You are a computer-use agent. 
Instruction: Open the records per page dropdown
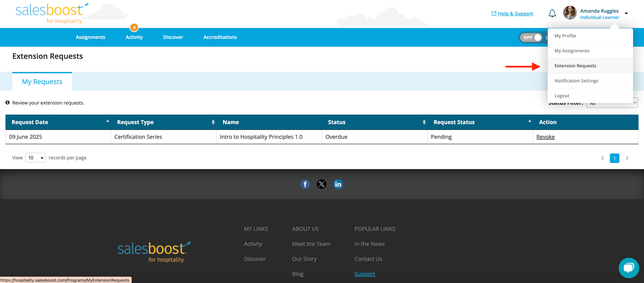pos(36,158)
